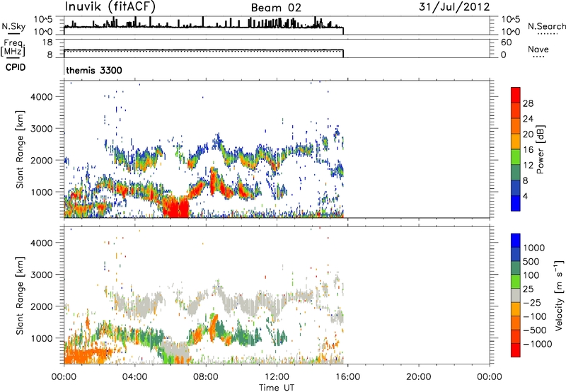
Task: Click the "3000" range tick on the velocity panel
Action: tap(42, 275)
